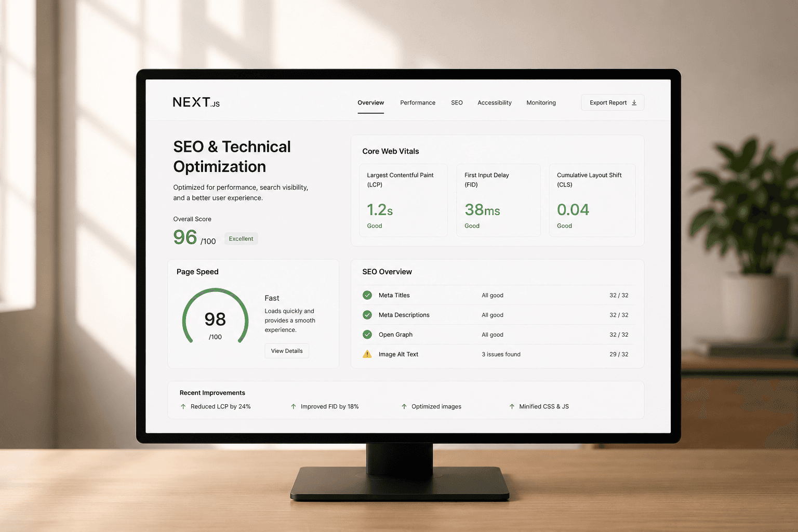Click 32 / 32 in Open Graph row
The width and height of the screenshot is (798, 532).
coord(619,335)
